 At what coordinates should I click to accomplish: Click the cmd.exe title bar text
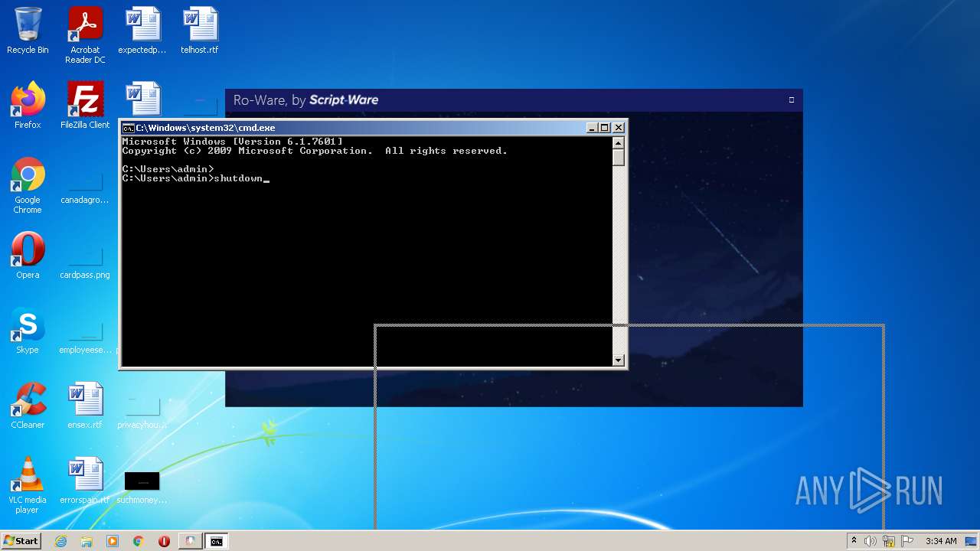pos(205,128)
